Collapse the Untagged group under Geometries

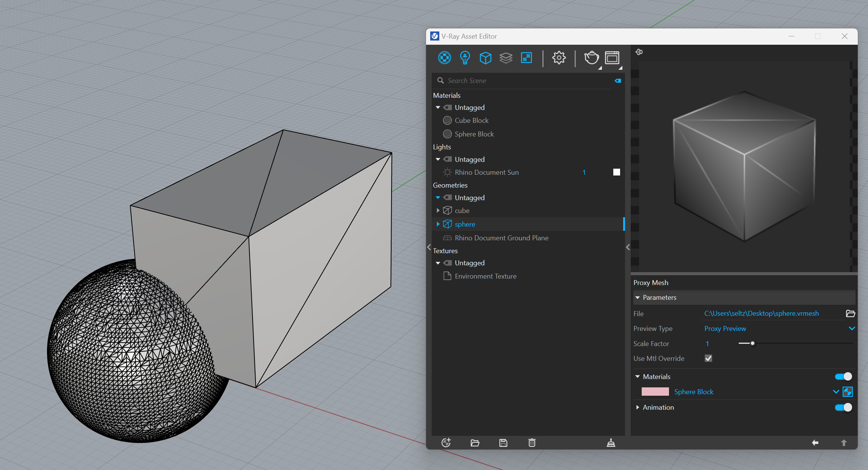438,198
